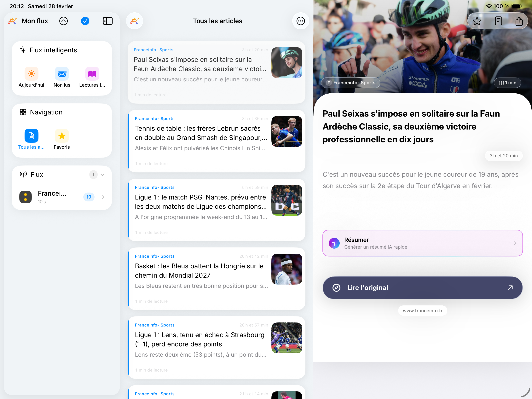Tap the app logo above article list
The height and width of the screenshot is (399, 532).
click(134, 21)
